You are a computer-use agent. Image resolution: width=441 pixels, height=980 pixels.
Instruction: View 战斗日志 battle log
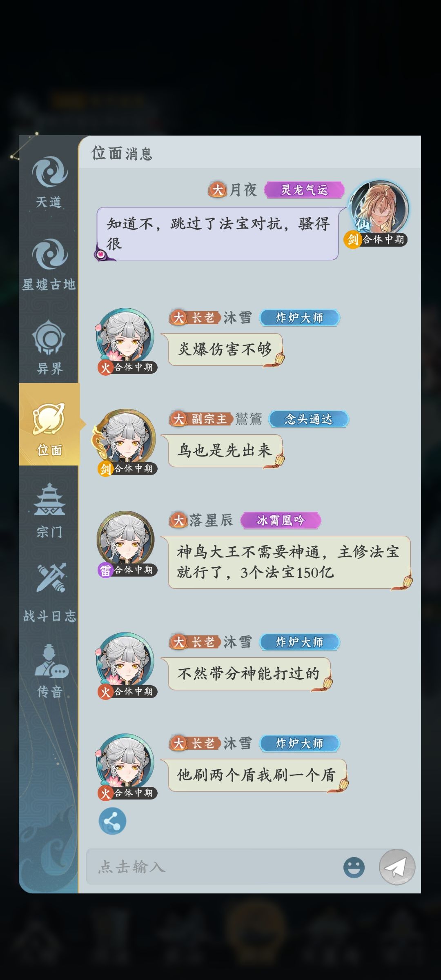click(49, 592)
